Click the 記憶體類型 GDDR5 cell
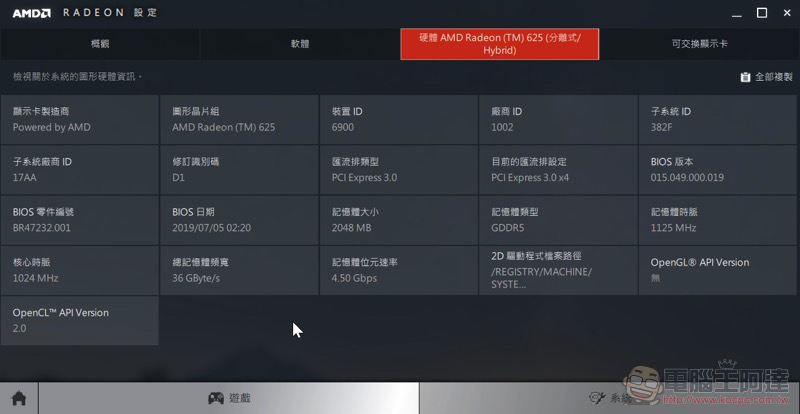The height and width of the screenshot is (414, 800). point(558,220)
